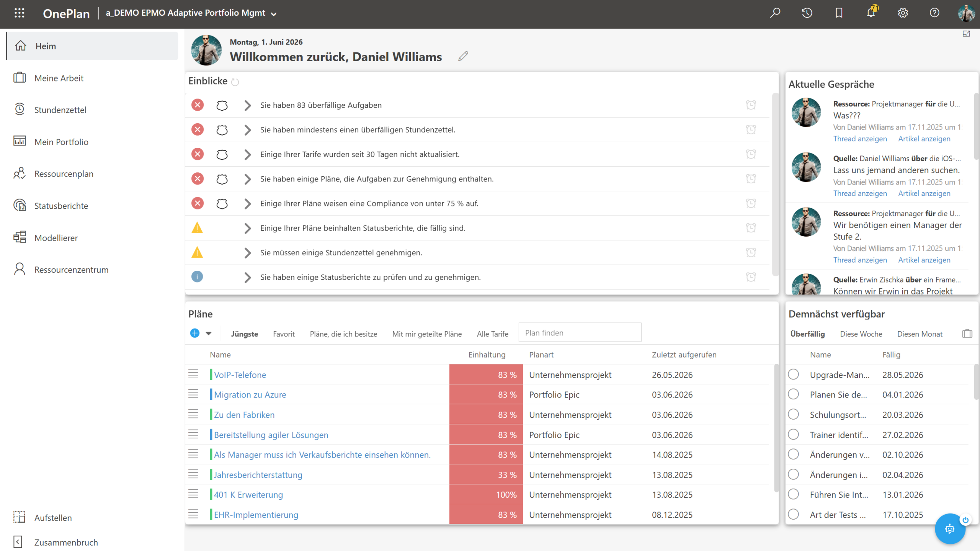Mark Art der Tests ... task as complete
Image resolution: width=980 pixels, height=551 pixels.
tap(793, 514)
